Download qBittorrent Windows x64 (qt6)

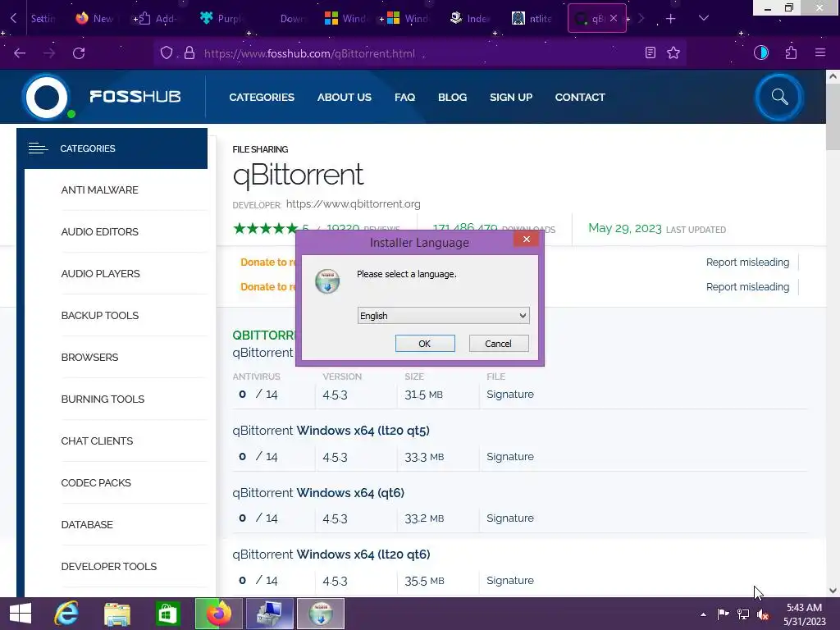[x=318, y=492]
